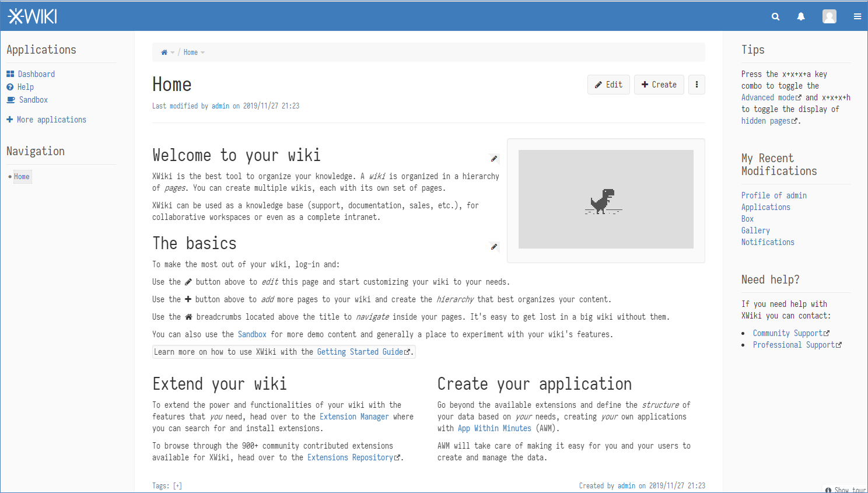Open More applications
868x493 pixels.
51,120
